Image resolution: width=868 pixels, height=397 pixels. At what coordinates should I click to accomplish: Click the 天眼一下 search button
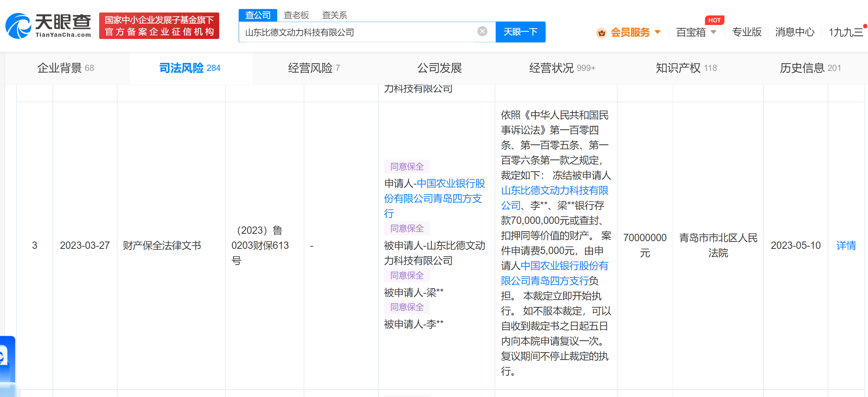click(520, 32)
